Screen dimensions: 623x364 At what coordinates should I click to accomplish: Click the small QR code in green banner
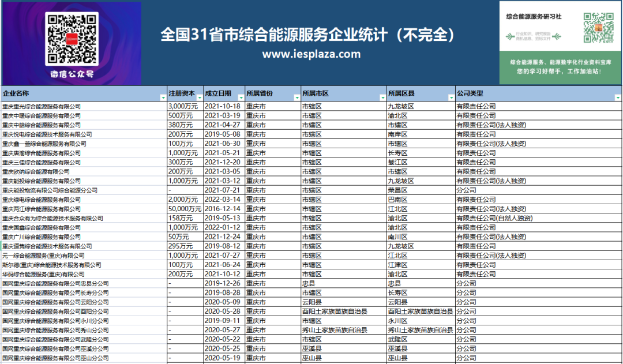click(x=597, y=28)
